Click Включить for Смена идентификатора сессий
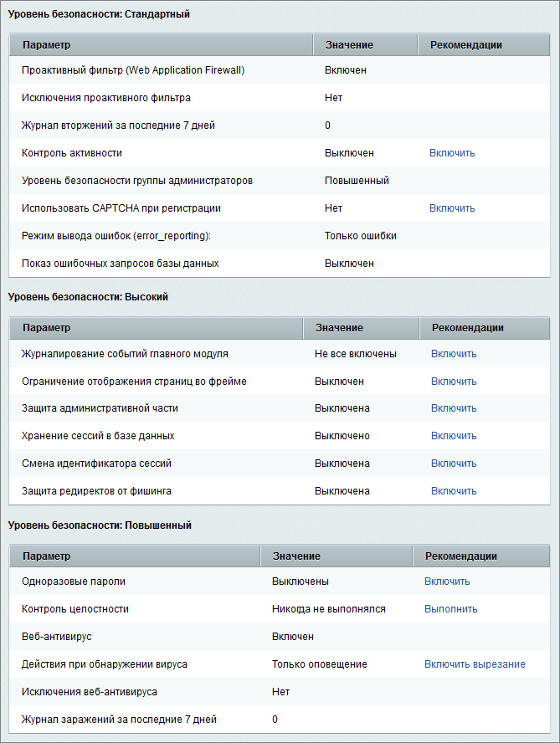The height and width of the screenshot is (743, 560). pos(454,464)
